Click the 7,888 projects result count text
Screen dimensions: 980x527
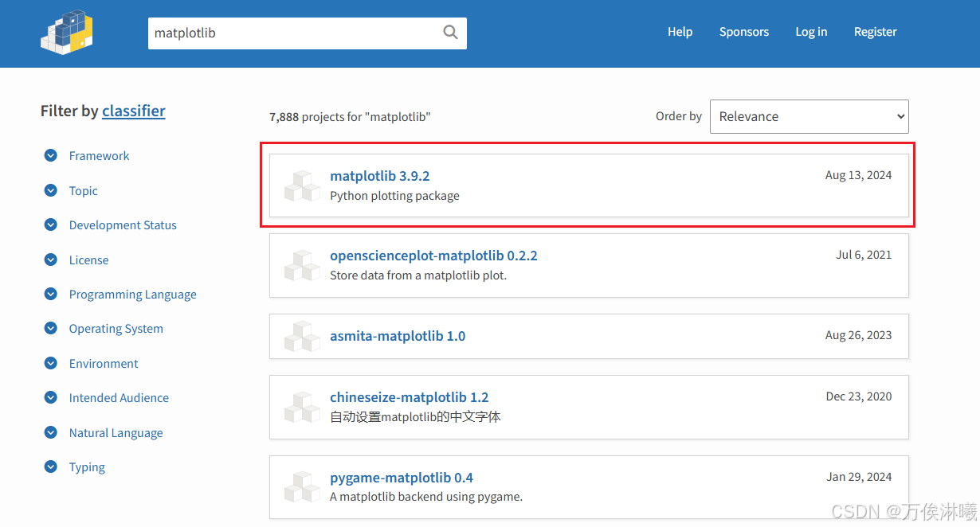click(350, 117)
